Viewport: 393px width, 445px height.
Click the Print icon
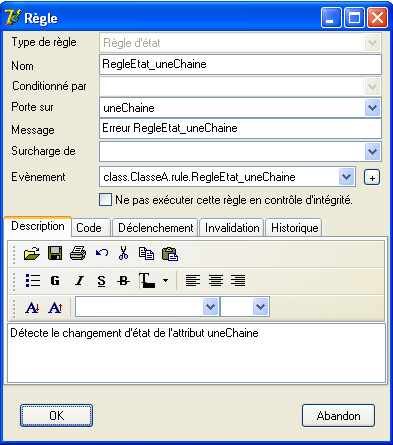coord(78,253)
